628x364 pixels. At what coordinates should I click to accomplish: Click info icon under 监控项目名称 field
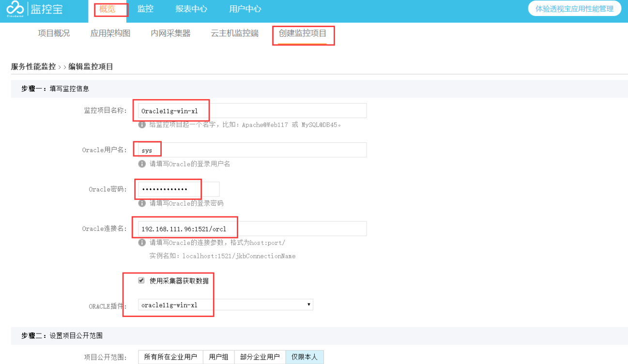coord(142,124)
